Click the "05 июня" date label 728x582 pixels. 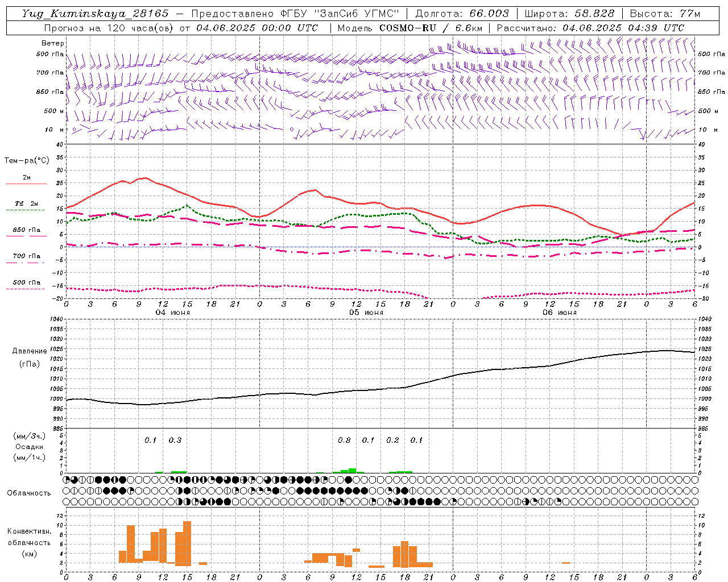point(366,313)
